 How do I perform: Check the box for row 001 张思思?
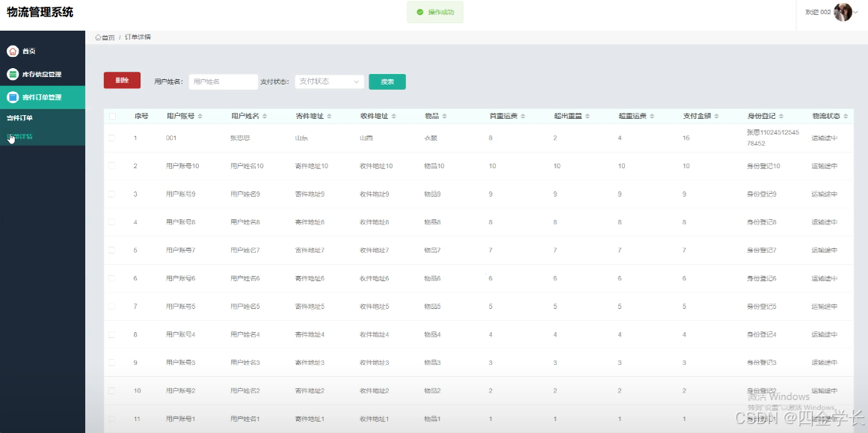tap(112, 138)
